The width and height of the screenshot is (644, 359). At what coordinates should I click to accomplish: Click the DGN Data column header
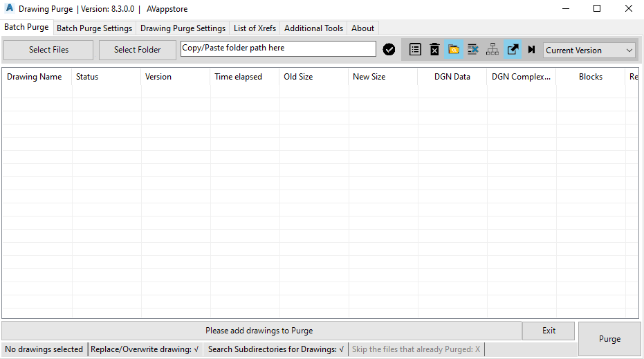[452, 77]
